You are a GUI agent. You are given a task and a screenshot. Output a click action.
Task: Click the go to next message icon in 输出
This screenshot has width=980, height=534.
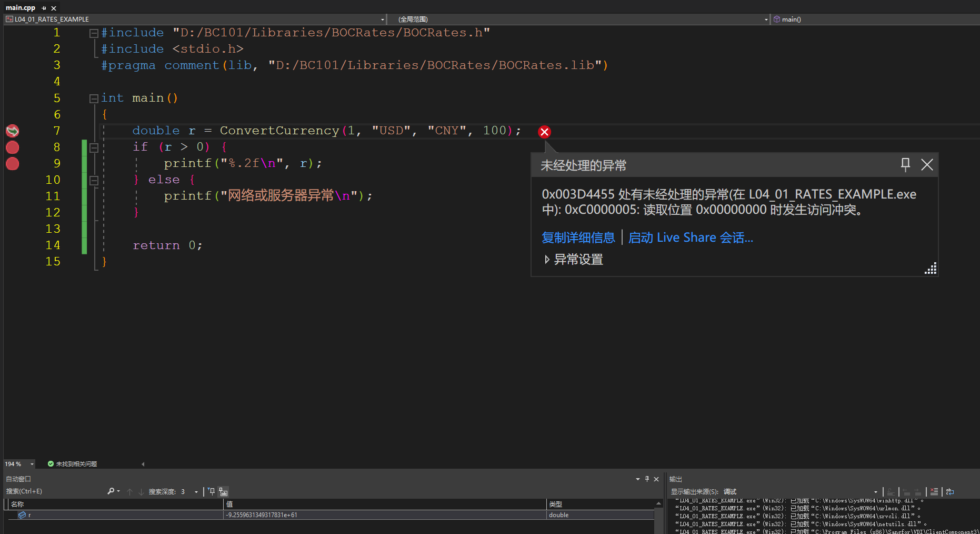[918, 492]
